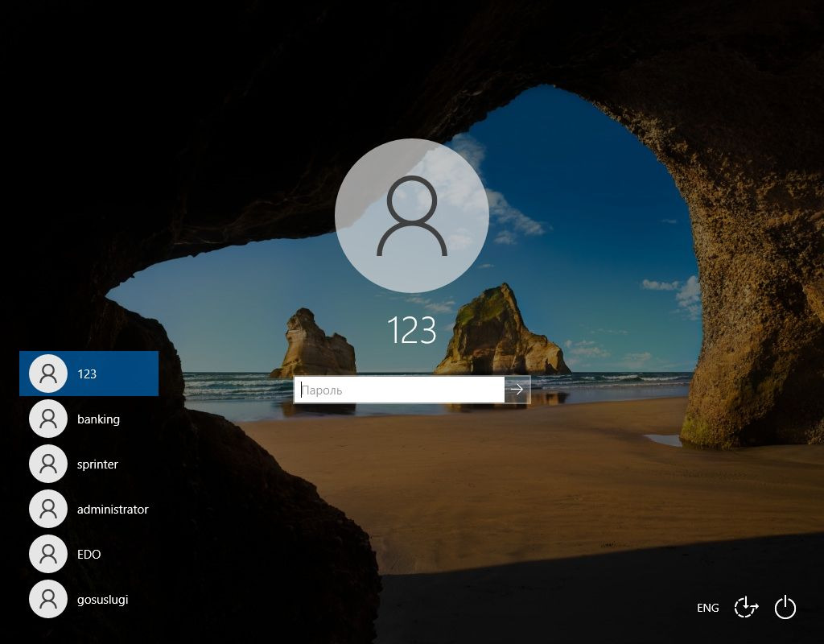Viewport: 824px width, 644px height.
Task: Click the avatar icon beside sprinter
Action: coord(47,464)
